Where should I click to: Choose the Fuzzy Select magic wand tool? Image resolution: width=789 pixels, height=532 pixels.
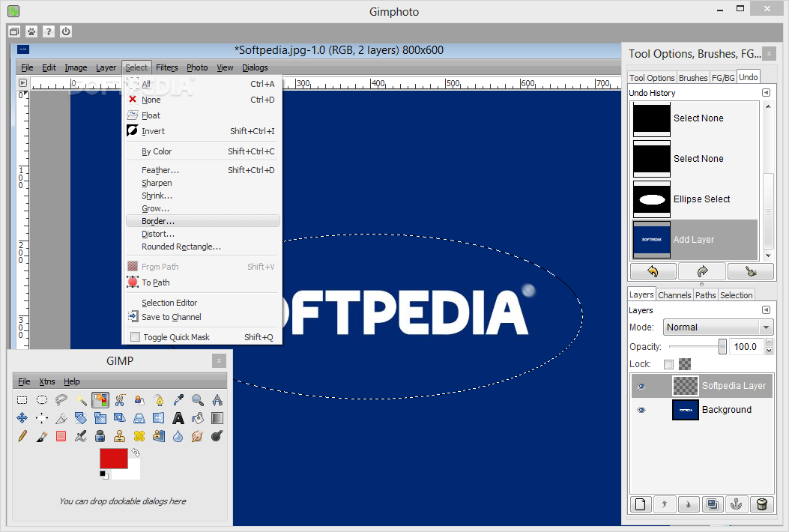coord(81,400)
